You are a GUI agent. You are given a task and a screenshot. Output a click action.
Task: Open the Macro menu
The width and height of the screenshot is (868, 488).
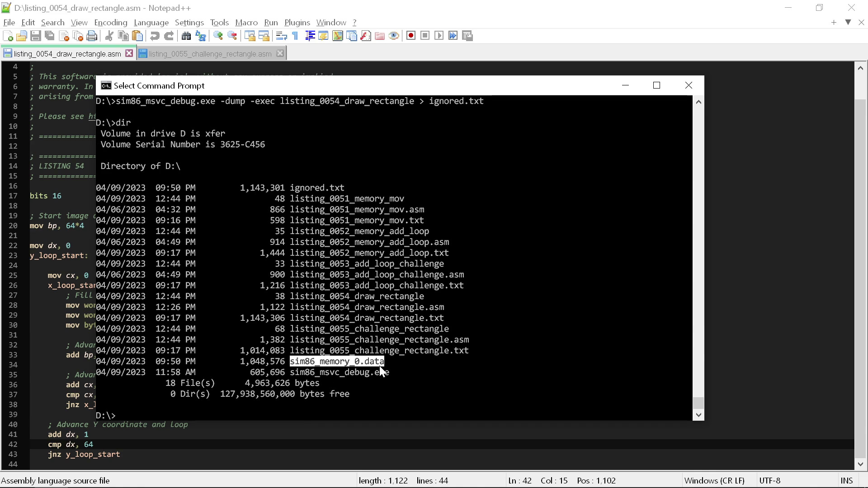(x=246, y=22)
